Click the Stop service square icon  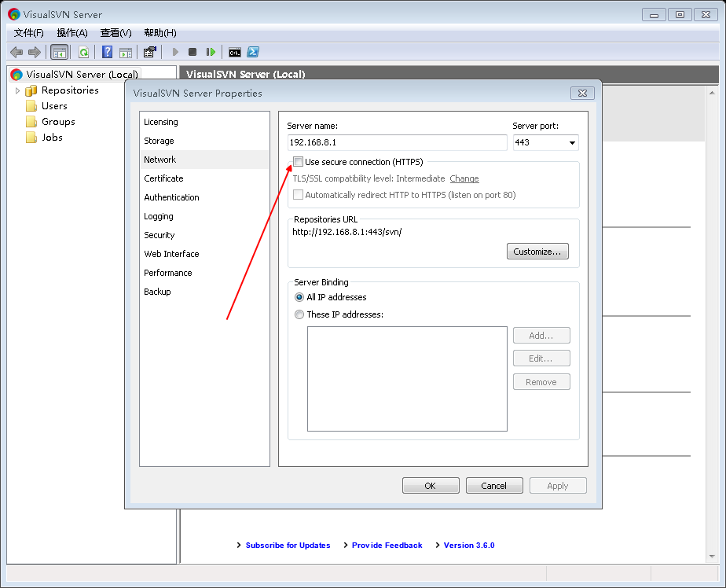coord(192,53)
